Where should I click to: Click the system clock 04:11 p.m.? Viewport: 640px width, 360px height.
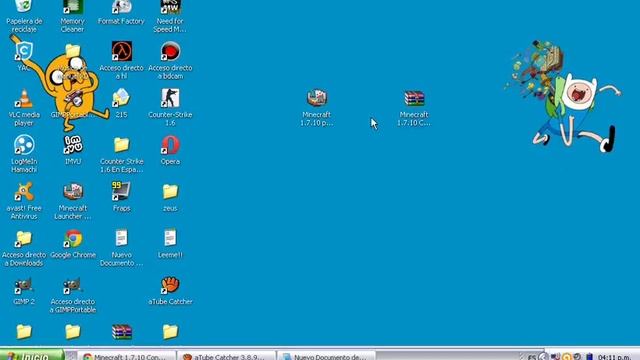click(614, 357)
